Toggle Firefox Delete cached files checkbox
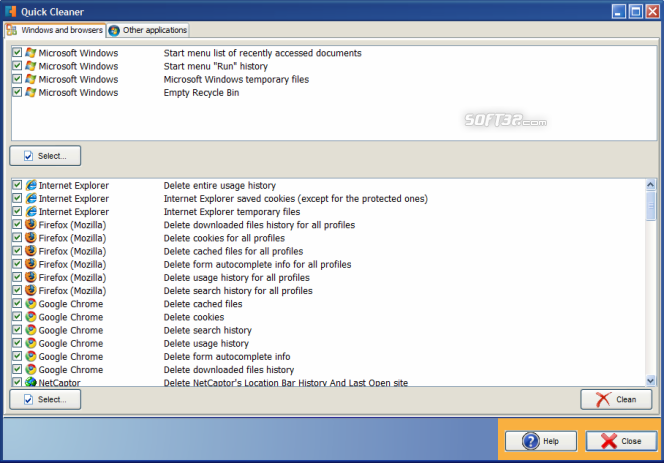 click(17, 251)
